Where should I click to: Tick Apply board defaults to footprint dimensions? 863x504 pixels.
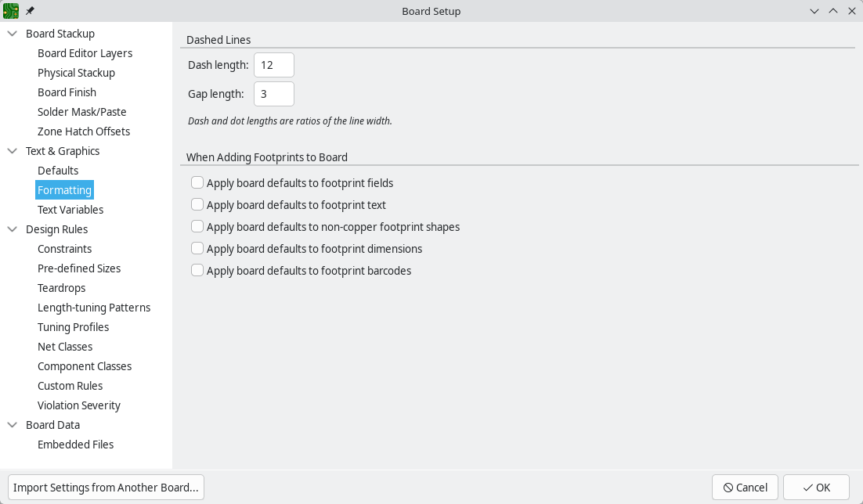[x=197, y=249]
